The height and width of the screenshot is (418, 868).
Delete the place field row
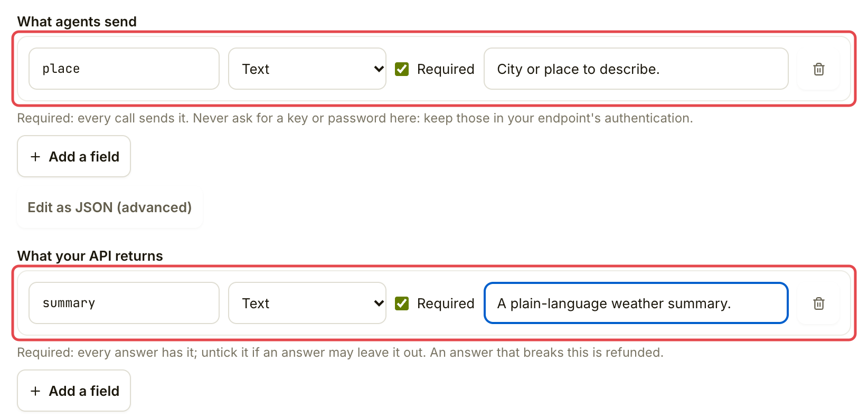coord(818,69)
